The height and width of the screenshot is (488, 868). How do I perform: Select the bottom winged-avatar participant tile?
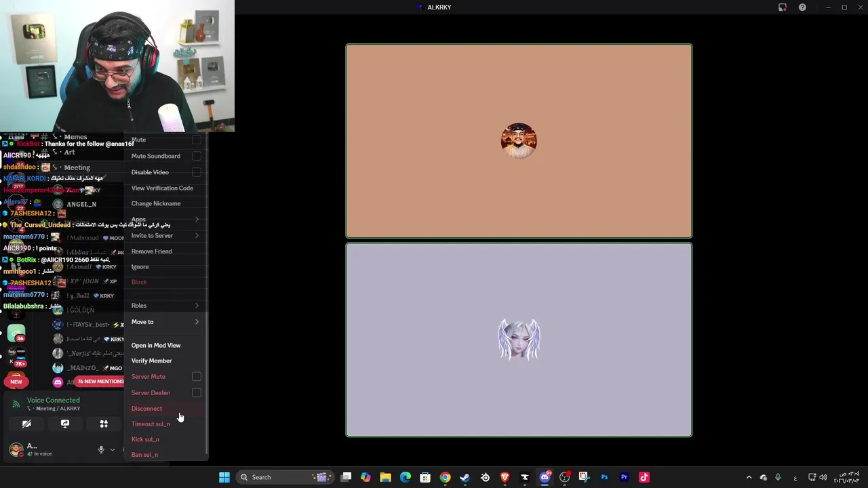(x=519, y=340)
